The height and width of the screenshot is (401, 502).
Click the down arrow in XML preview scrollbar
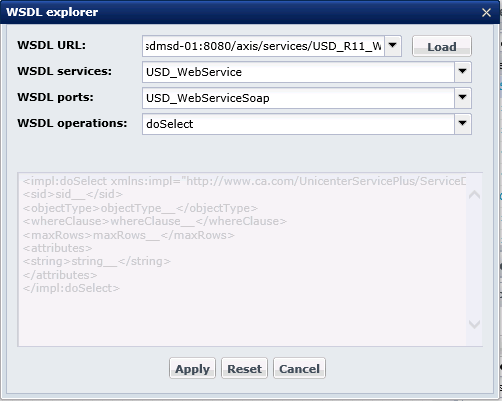474,324
